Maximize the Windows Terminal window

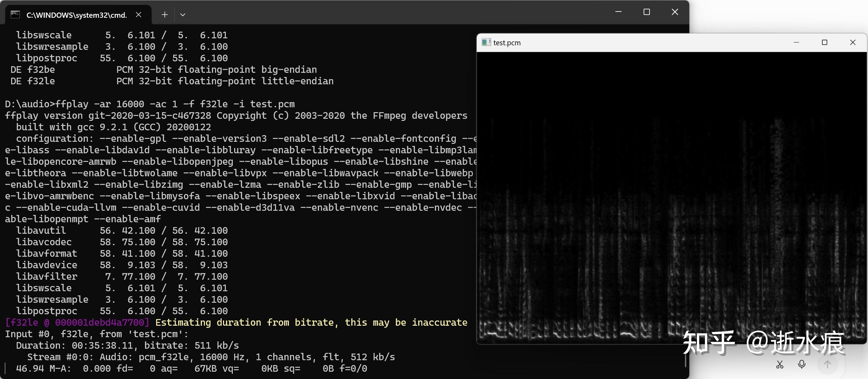pos(647,12)
